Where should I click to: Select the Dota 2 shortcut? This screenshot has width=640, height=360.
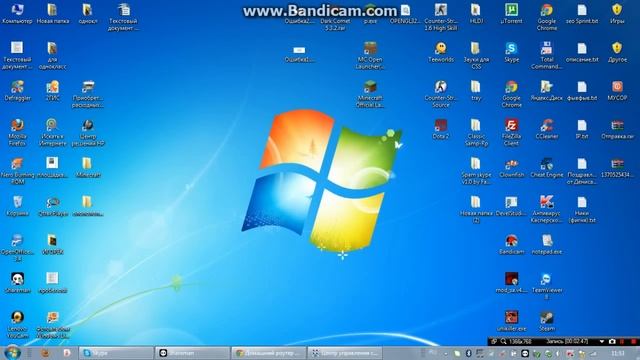[x=441, y=129]
